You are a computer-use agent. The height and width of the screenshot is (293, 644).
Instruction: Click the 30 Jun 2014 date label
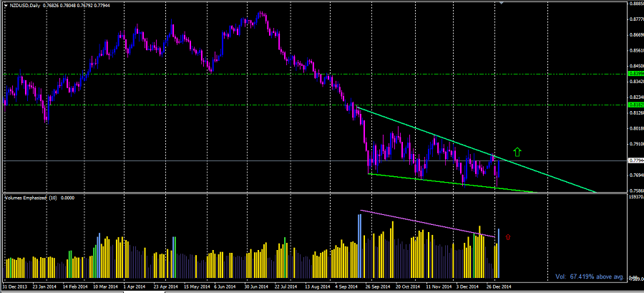(x=255, y=287)
